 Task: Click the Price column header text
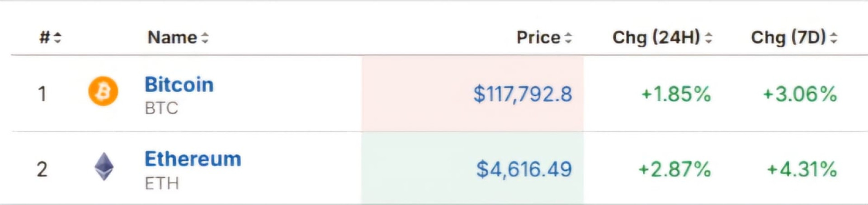(538, 38)
